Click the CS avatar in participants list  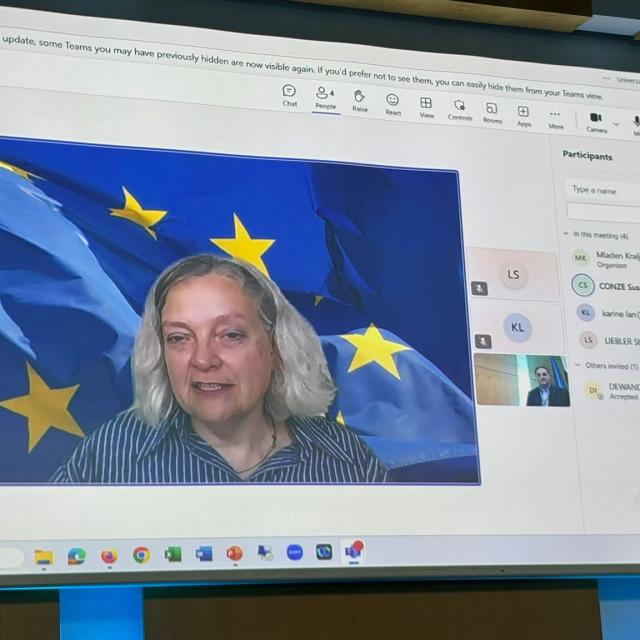582,285
